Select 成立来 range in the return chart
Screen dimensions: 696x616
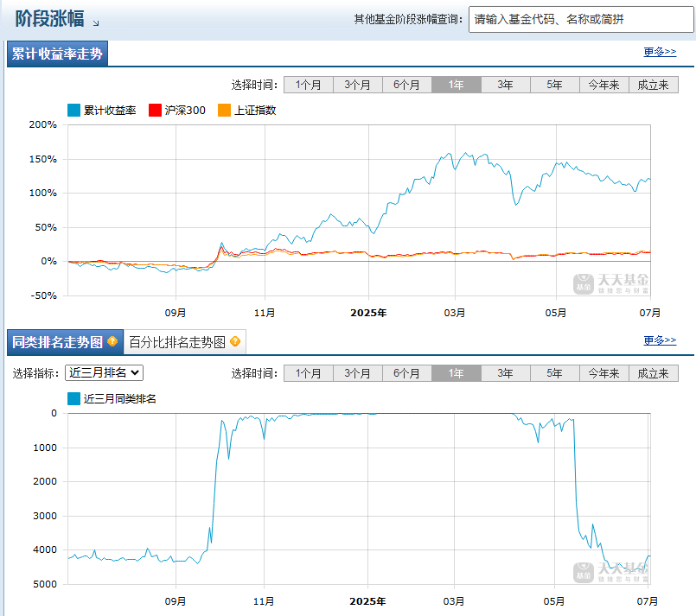tap(654, 85)
